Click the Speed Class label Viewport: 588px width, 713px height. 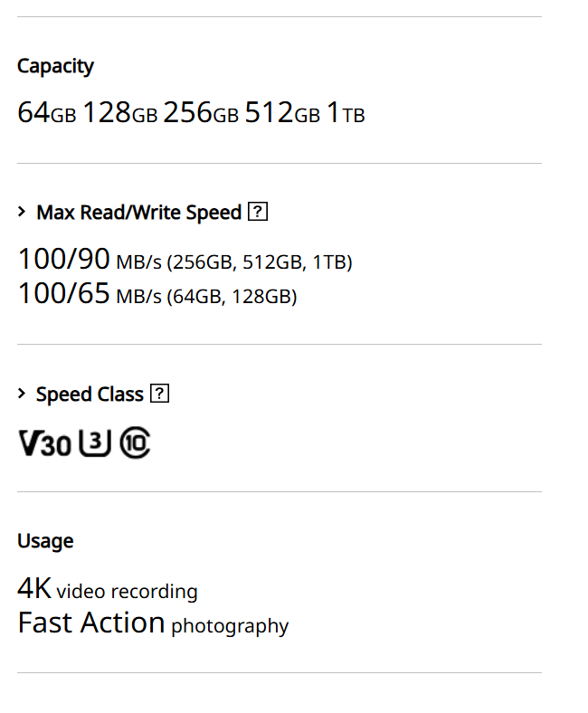coord(90,395)
